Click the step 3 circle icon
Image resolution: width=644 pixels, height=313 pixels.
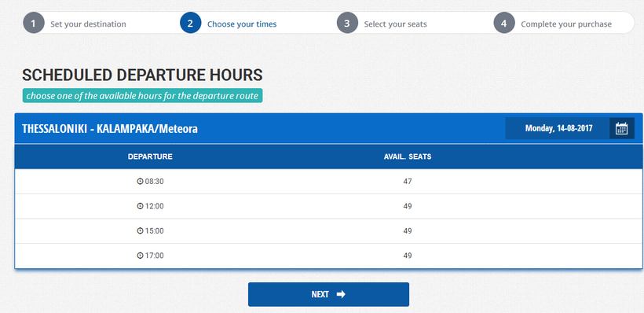coord(347,23)
